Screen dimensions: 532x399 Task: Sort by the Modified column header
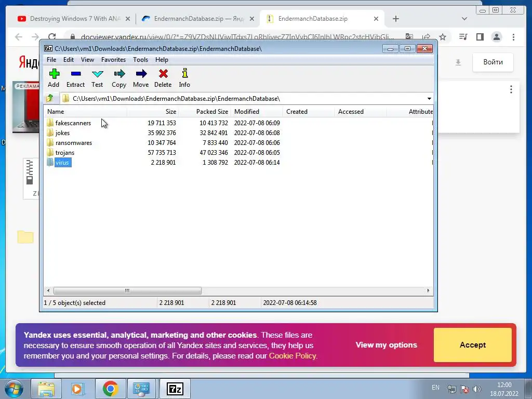tap(257, 112)
